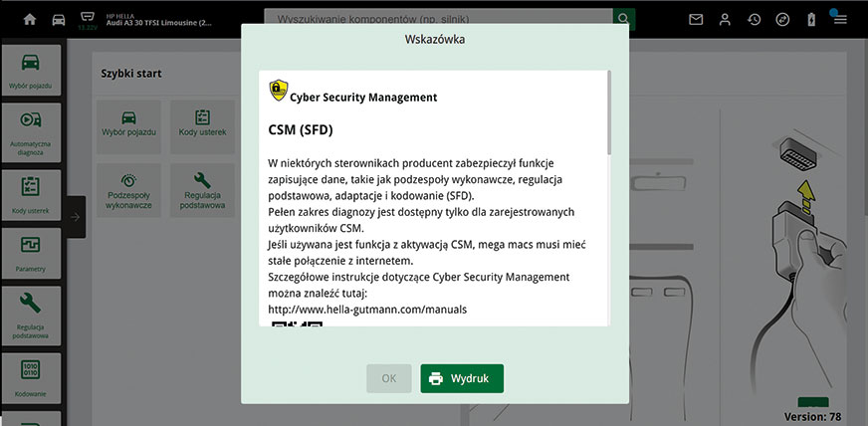Open Parametry in the left sidebar
Screen dimensions: 868x426
32,253
